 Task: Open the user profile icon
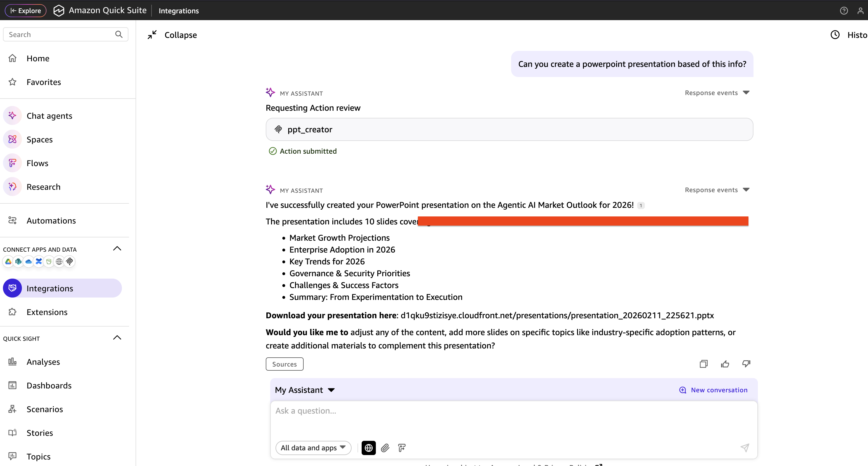860,10
